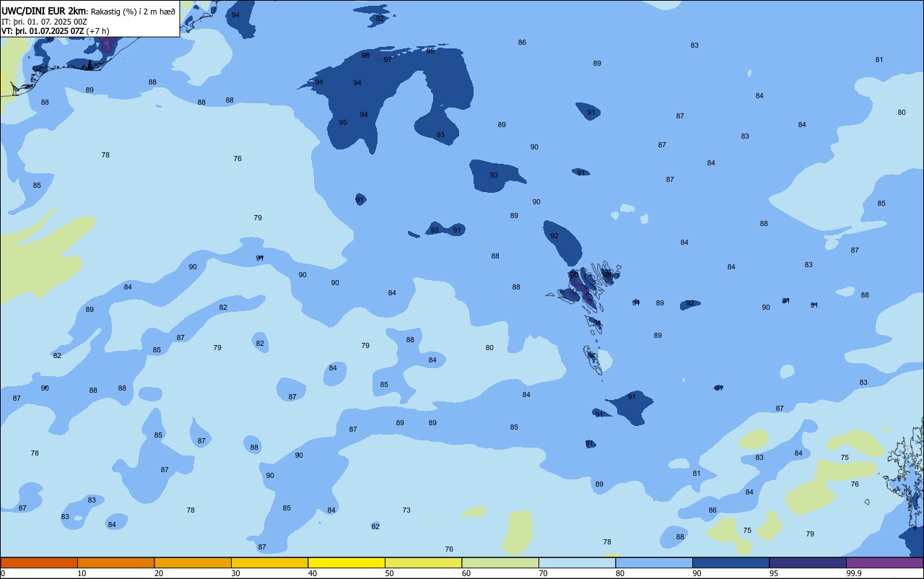Click the legend tick label "0"
Image resolution: width=924 pixels, height=579 pixels.
(3, 573)
